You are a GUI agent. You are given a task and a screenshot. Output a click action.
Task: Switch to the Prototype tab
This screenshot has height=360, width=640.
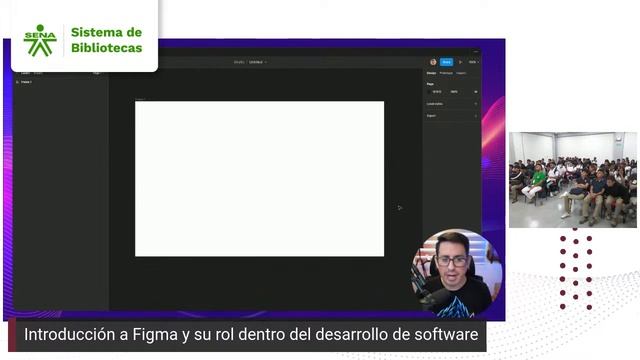pyautogui.click(x=446, y=73)
